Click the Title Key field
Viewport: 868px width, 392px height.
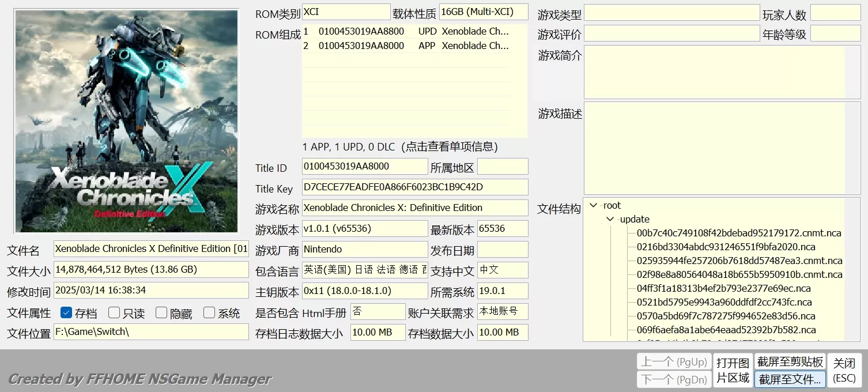click(x=415, y=187)
